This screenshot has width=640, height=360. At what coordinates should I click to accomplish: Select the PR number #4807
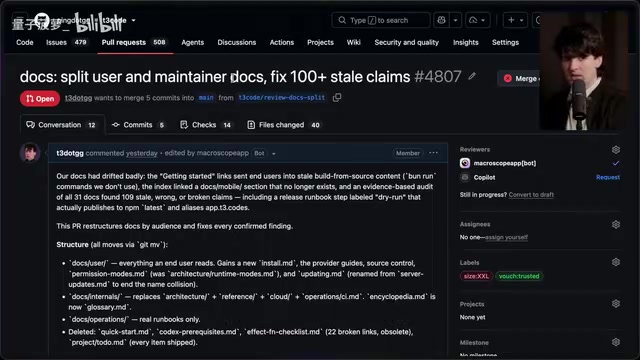pos(438,77)
